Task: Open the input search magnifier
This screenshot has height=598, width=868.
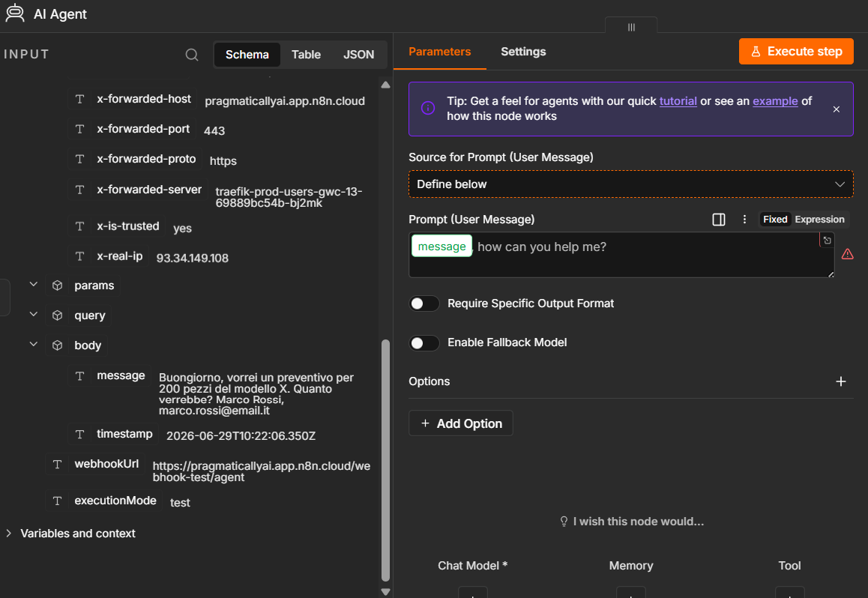Action: (192, 54)
